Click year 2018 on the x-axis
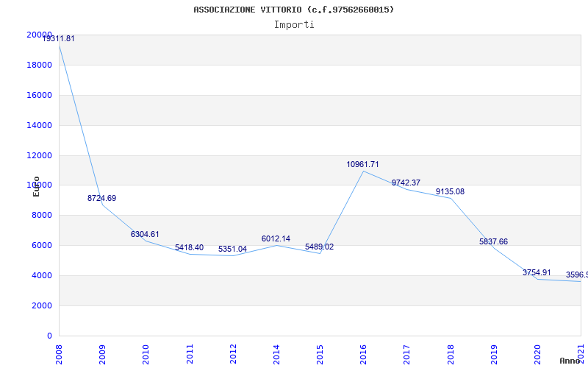This screenshot has height=368, width=588. tap(451, 355)
